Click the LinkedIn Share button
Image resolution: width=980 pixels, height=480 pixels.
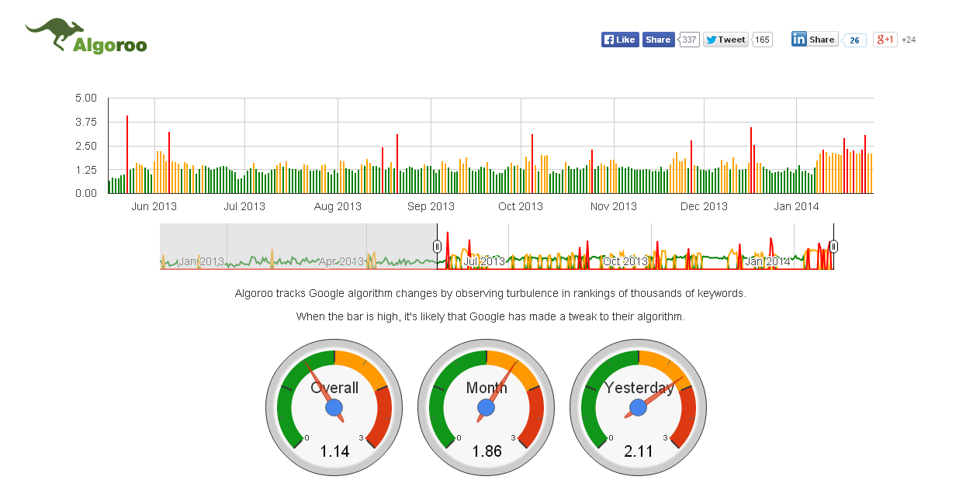[x=815, y=40]
